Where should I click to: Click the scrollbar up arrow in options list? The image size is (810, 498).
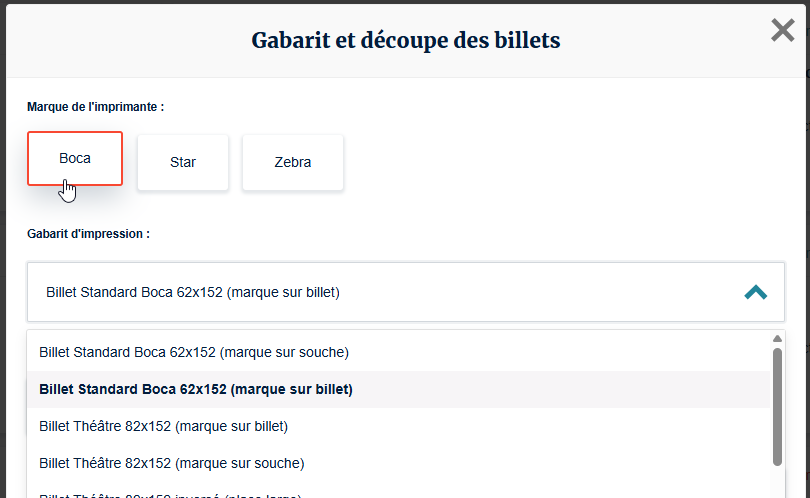pyautogui.click(x=777, y=339)
